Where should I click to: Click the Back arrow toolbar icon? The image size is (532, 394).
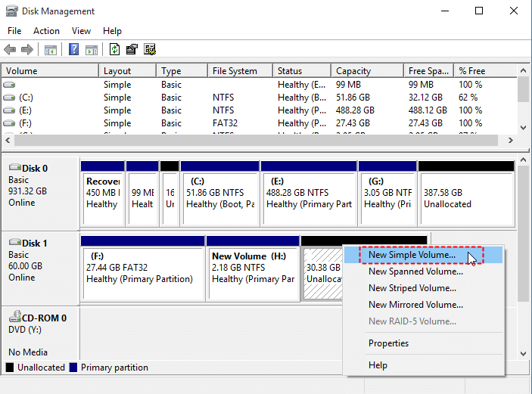click(x=10, y=50)
